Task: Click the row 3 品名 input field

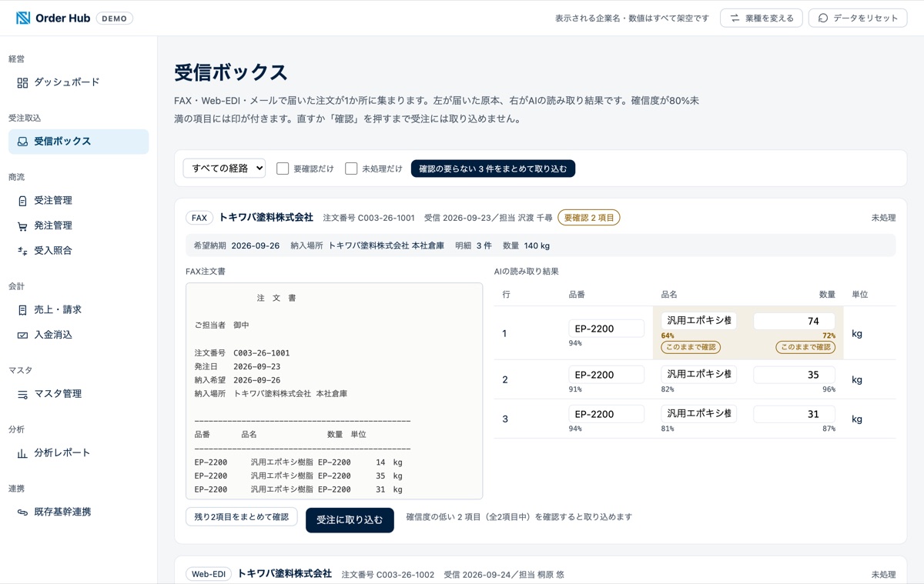Action: tap(698, 413)
